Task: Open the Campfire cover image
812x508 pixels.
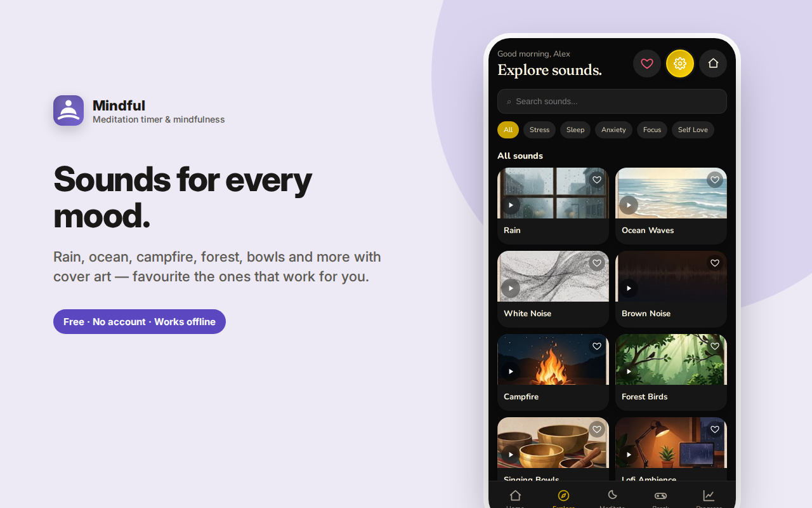Action: click(553, 359)
